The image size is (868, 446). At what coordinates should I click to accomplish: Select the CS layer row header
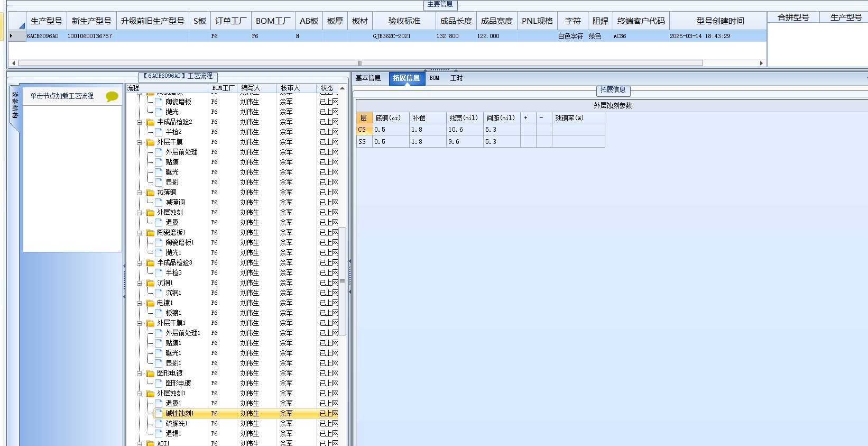(x=364, y=130)
